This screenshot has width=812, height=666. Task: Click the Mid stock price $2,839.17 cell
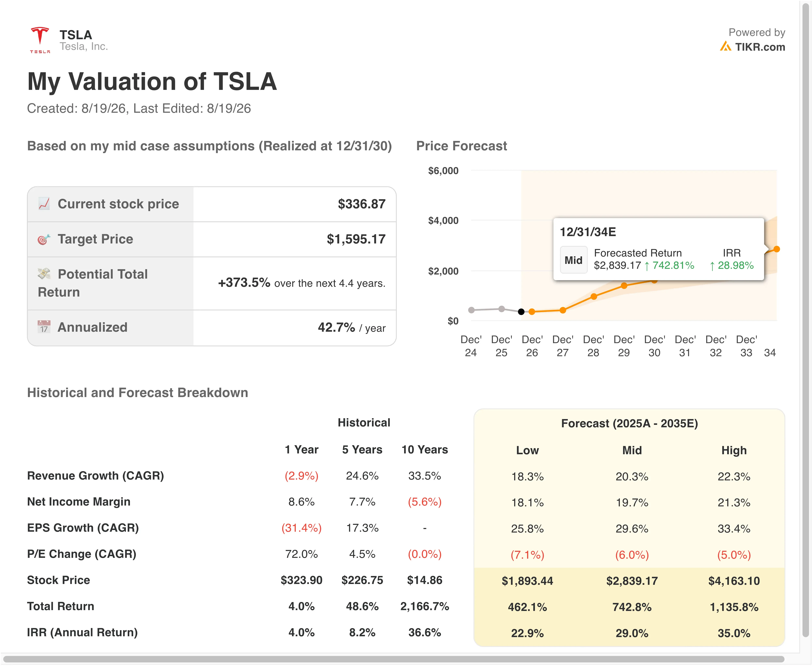632,581
